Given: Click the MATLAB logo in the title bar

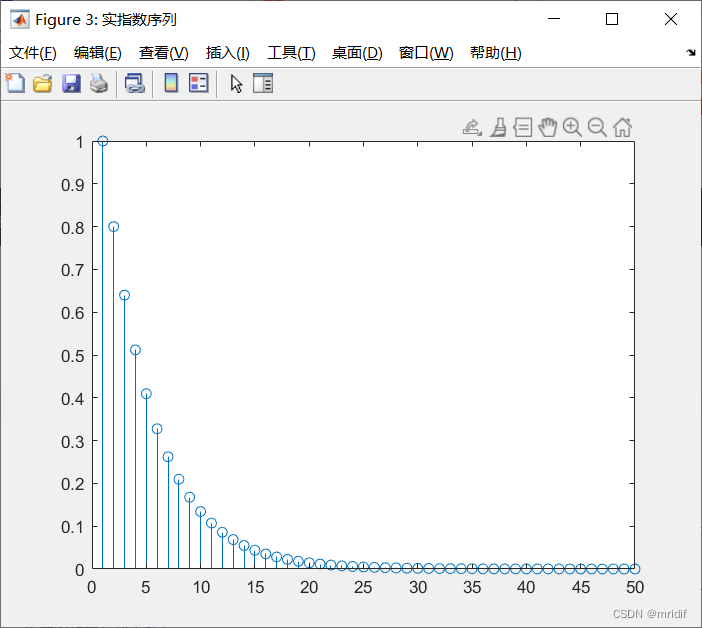Looking at the screenshot, I should [x=20, y=19].
